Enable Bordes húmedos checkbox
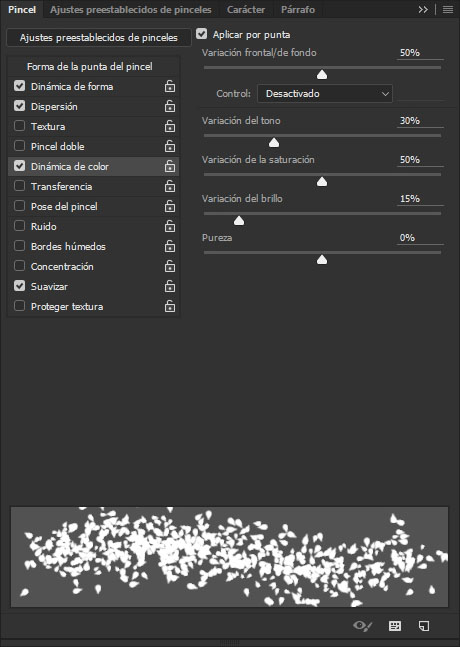460x647 pixels. click(x=19, y=246)
